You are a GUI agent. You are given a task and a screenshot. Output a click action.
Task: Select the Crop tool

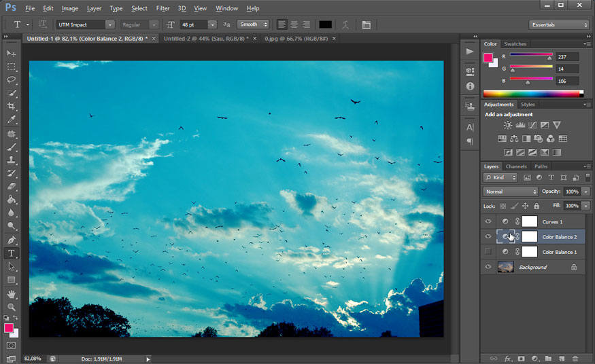click(x=12, y=106)
